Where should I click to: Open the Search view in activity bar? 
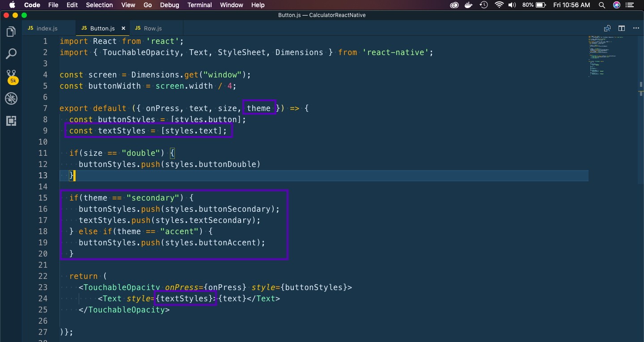click(x=11, y=54)
